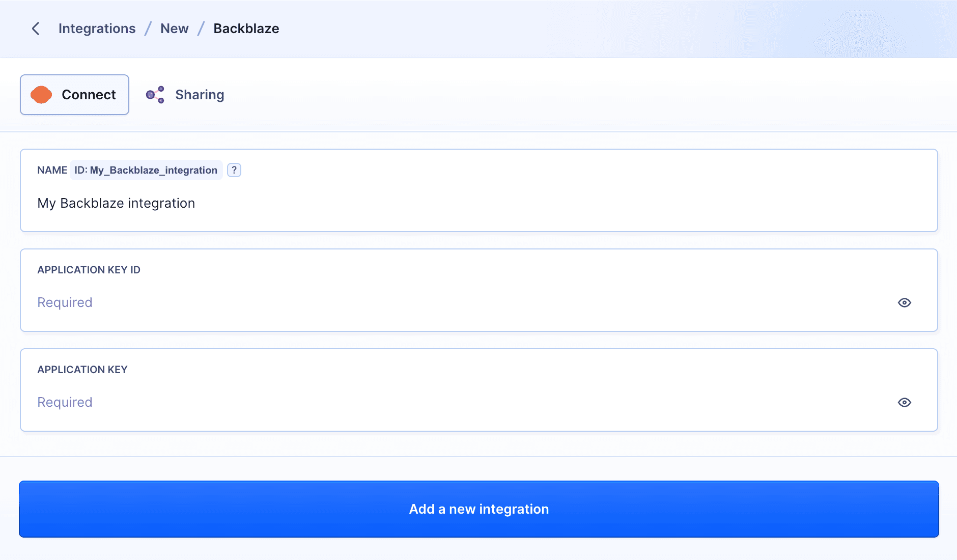Click the ID: My_Backblaze_integration badge
Screen dimensions: 957x560
point(146,170)
